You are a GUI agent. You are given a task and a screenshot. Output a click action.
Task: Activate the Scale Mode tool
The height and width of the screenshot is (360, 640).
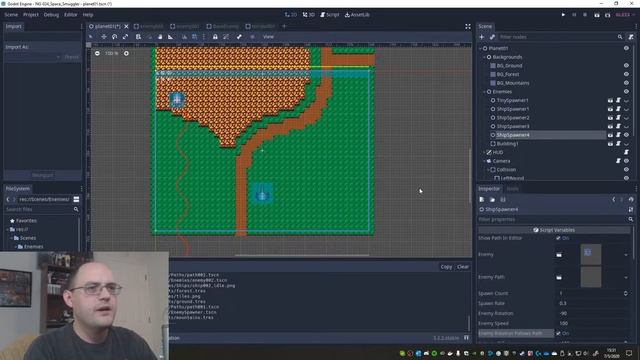pos(125,37)
